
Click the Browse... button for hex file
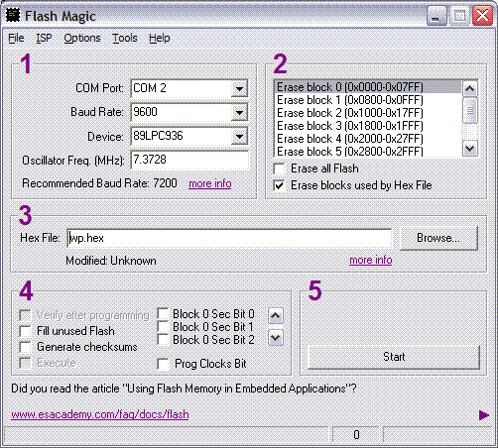pos(438,238)
